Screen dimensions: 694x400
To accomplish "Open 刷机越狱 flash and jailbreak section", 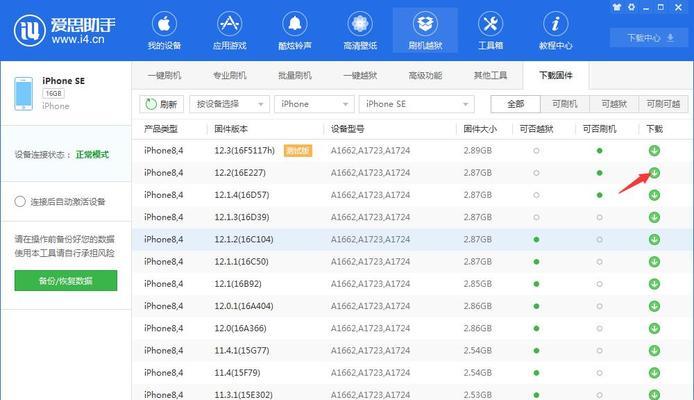I will [425, 31].
